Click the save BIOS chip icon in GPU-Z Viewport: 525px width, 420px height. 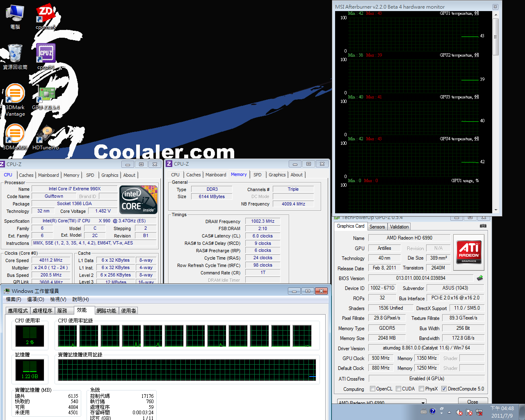[480, 278]
